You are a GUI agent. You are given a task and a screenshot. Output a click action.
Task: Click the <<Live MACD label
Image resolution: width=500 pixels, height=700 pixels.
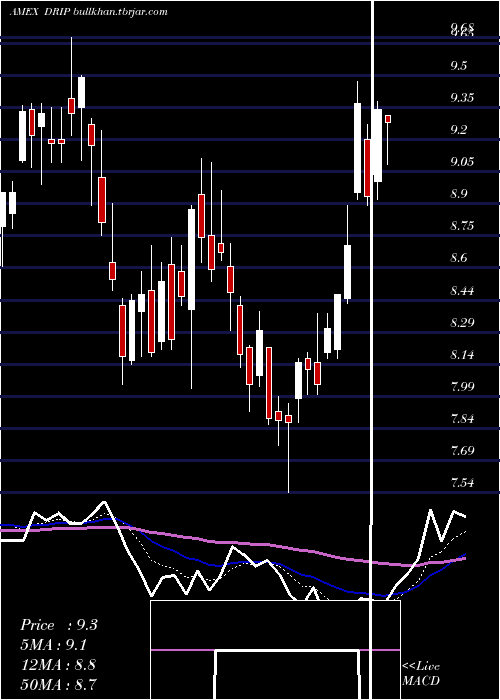[x=421, y=674]
